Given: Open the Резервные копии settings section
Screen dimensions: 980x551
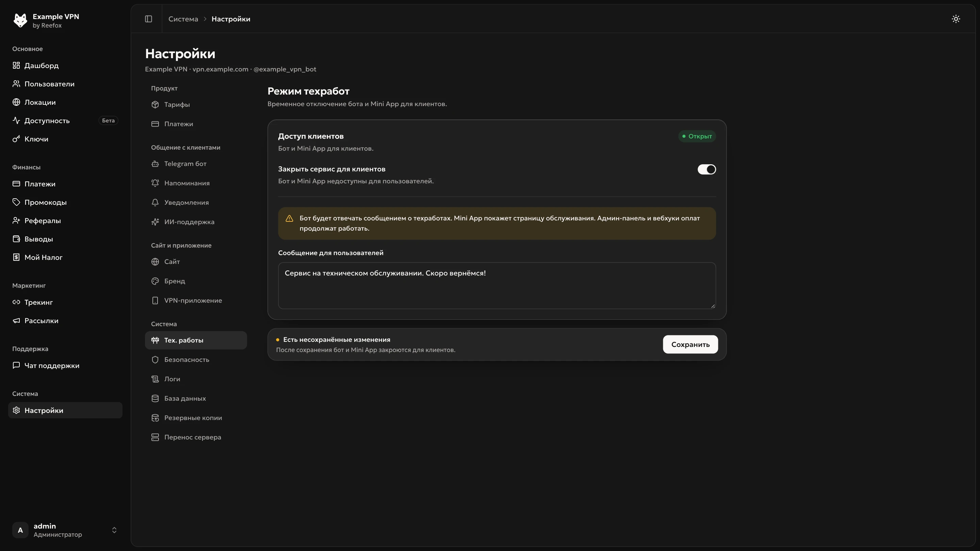Looking at the screenshot, I should pos(196,418).
